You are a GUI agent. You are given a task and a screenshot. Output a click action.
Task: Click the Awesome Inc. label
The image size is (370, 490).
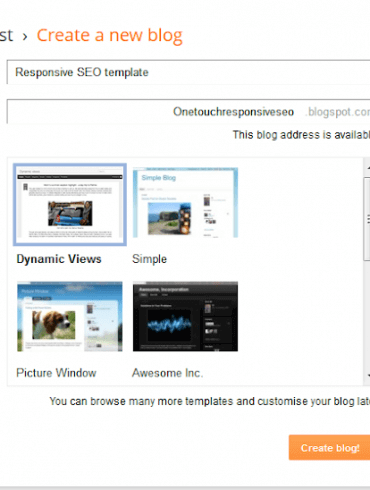167,373
